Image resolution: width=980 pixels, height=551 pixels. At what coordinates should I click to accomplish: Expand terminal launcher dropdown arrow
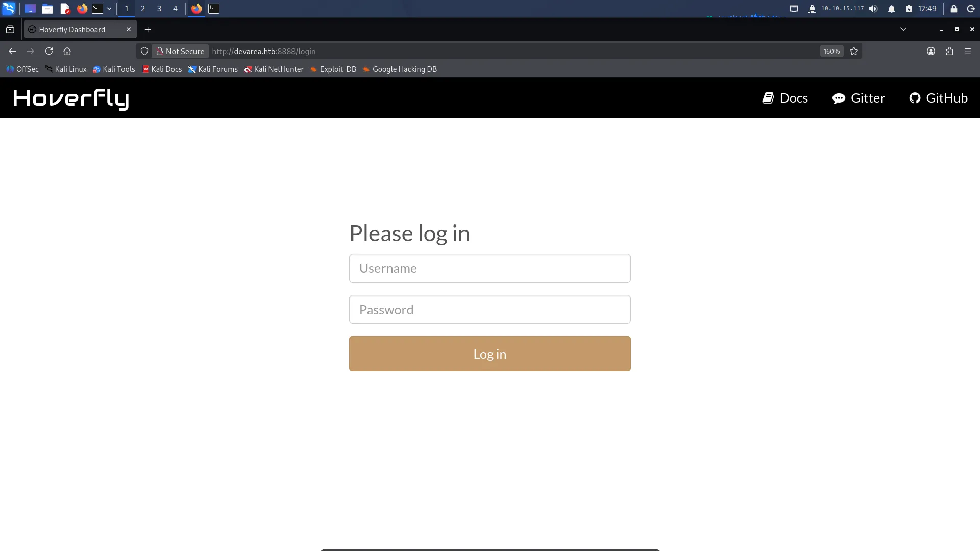(x=109, y=9)
